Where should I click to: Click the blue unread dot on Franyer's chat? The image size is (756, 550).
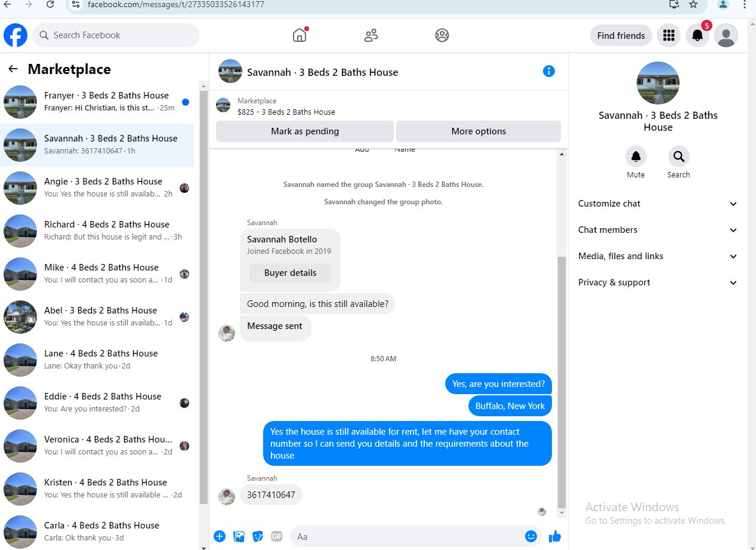186,102
